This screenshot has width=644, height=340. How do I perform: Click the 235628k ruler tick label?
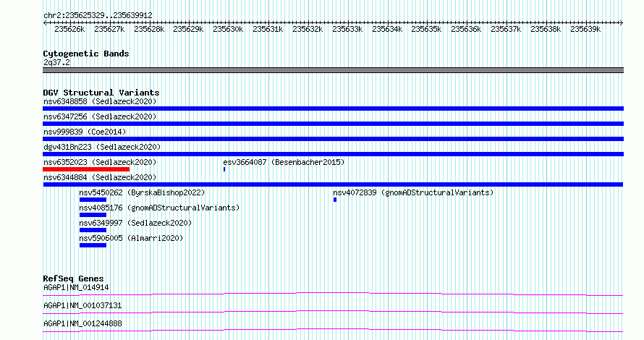click(148, 29)
